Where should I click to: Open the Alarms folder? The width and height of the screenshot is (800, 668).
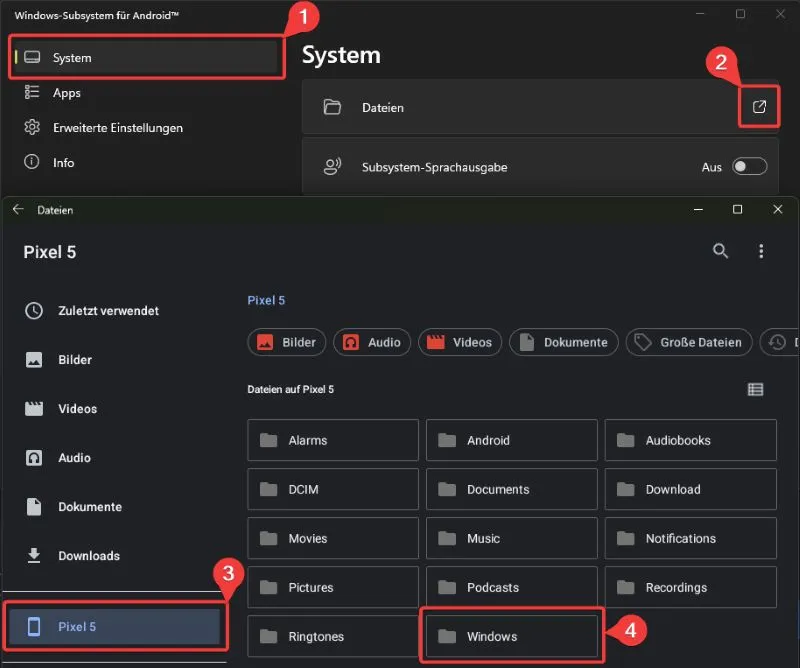pos(333,440)
